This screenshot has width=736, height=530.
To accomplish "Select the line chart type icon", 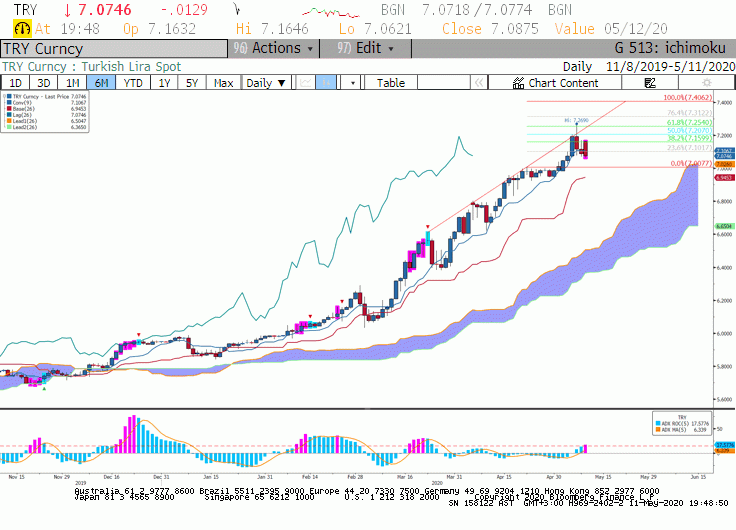I will point(306,83).
